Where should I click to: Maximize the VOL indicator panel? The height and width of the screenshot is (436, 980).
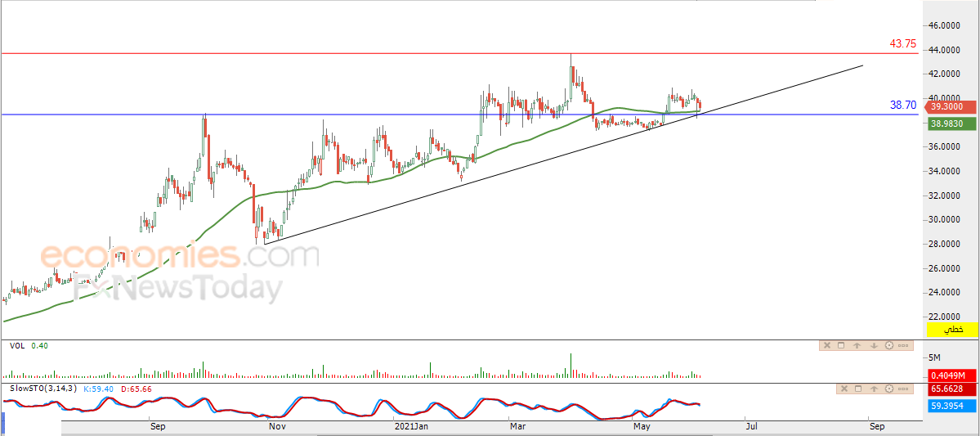pos(841,345)
